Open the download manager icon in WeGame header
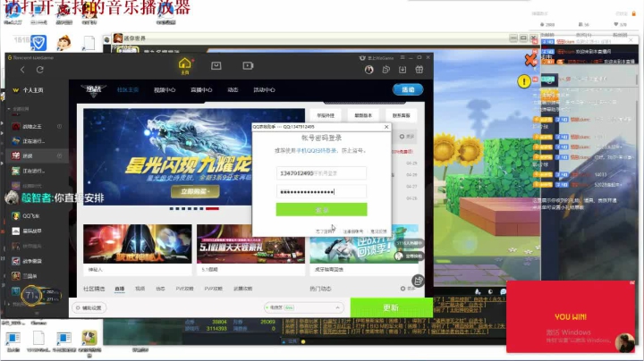644x361 pixels. click(x=402, y=70)
